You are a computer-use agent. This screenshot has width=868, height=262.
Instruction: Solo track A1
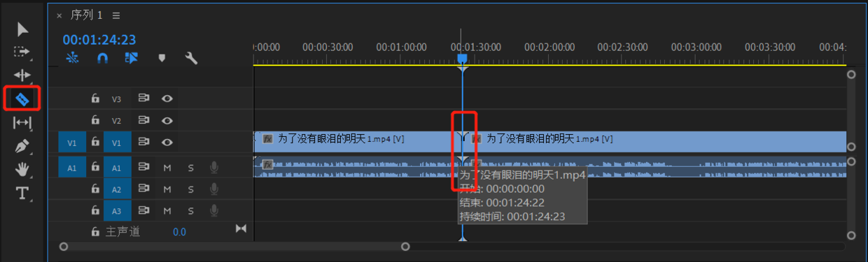click(190, 168)
